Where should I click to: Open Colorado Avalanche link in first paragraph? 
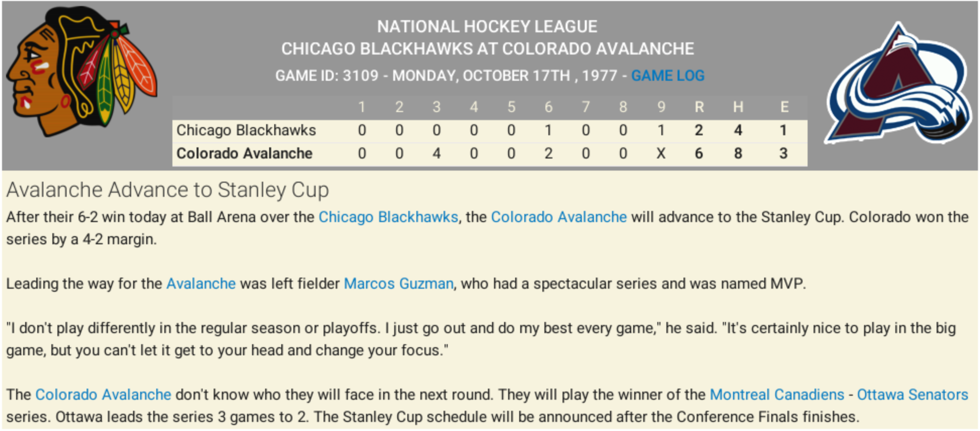click(x=559, y=217)
